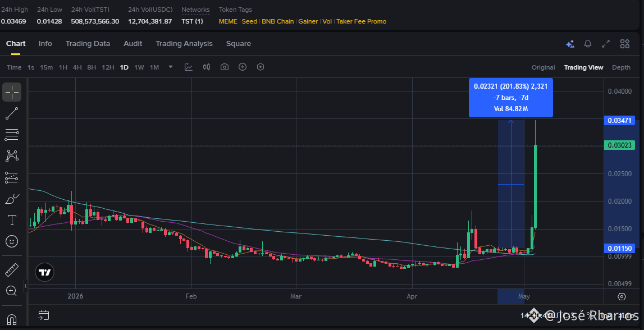Screen dimensions: 644x330
Task: Switch to Depth chart view
Action: [x=621, y=67]
